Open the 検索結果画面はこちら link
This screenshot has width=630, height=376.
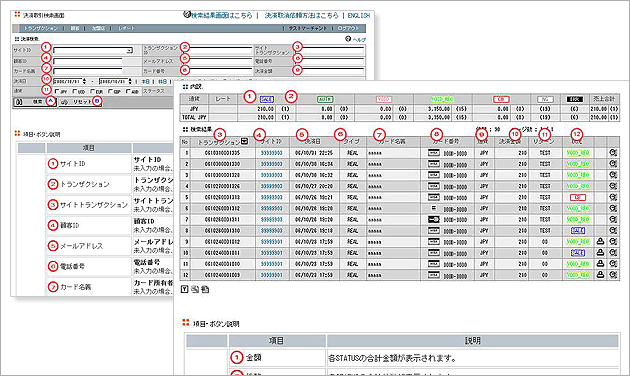point(222,15)
